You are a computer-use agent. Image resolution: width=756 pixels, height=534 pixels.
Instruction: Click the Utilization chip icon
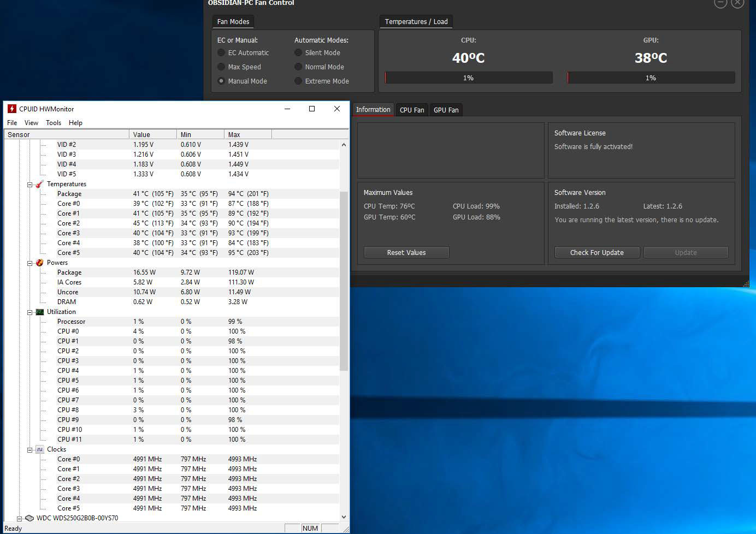tap(39, 312)
